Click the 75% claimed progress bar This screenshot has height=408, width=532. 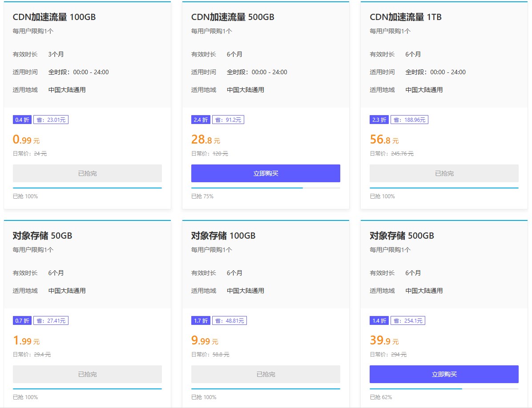(x=266, y=188)
